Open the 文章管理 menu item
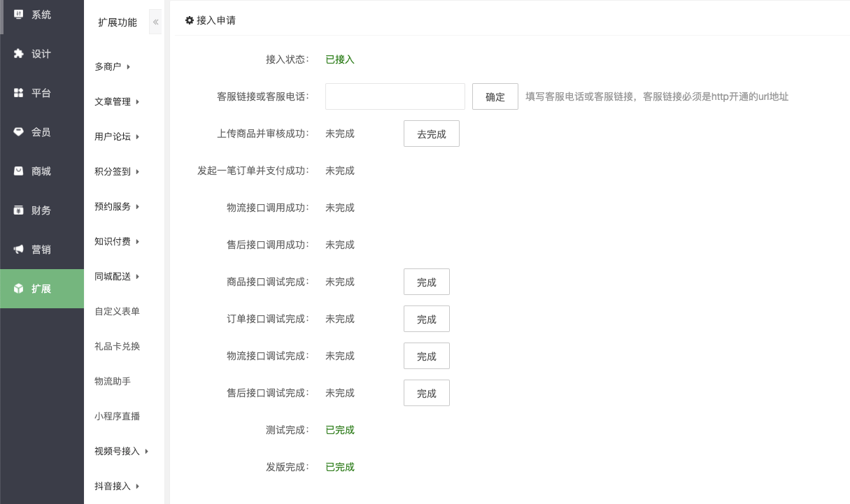This screenshot has width=850, height=504. [x=113, y=101]
